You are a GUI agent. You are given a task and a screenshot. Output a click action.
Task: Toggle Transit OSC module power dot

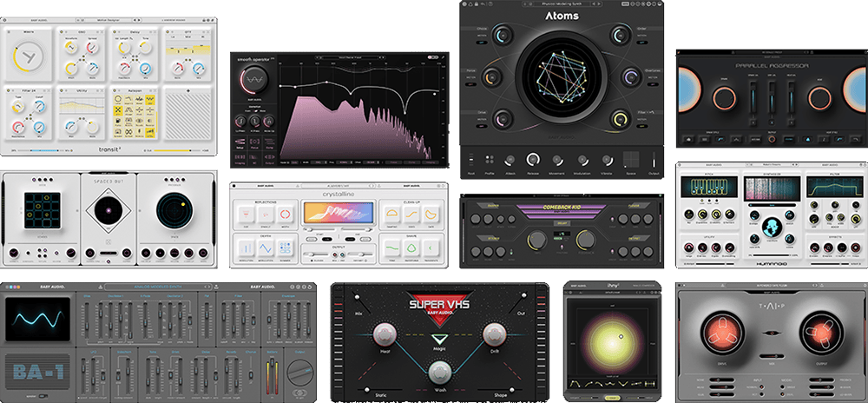click(x=61, y=31)
